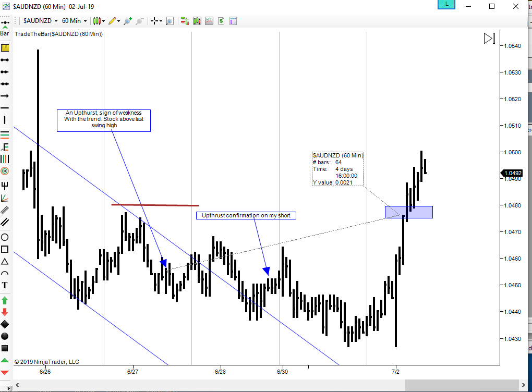The width and height of the screenshot is (532, 392).
Task: Select the ruler info box showing 64 bars
Action: click(x=337, y=169)
